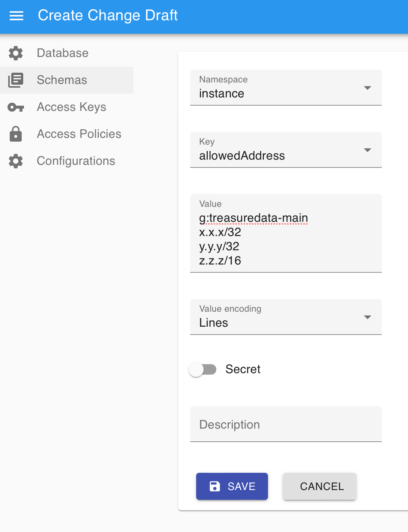Image resolution: width=408 pixels, height=532 pixels.
Task: Click the Database gear icon
Action: (x=16, y=53)
